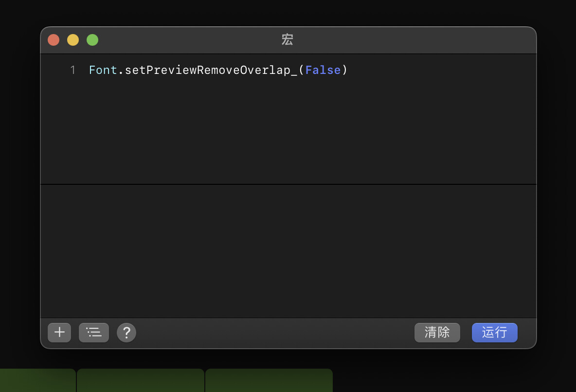The width and height of the screenshot is (576, 392).
Task: Click the 宏 title in the title bar
Action: (x=288, y=40)
